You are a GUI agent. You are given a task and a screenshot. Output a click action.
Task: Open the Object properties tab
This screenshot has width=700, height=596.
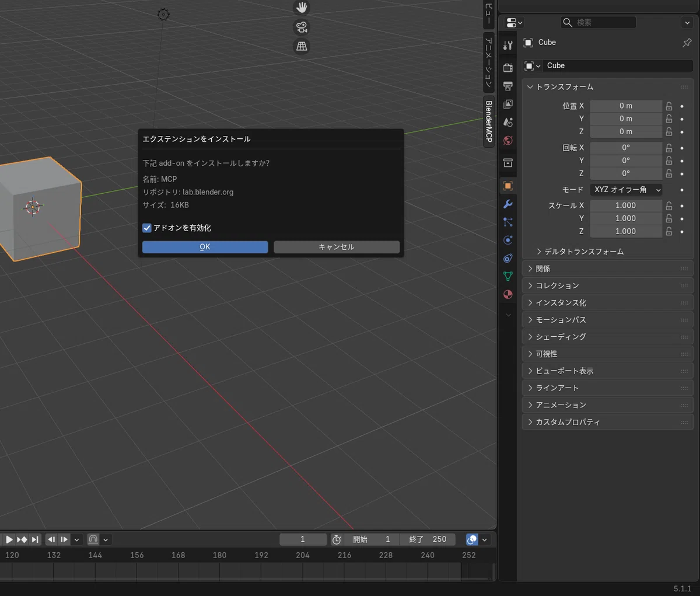508,186
